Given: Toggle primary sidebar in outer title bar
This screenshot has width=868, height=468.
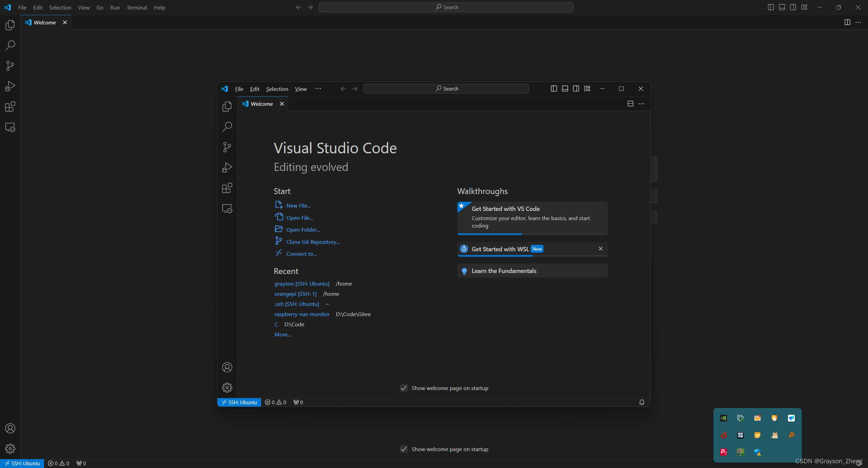Looking at the screenshot, I should click(771, 7).
